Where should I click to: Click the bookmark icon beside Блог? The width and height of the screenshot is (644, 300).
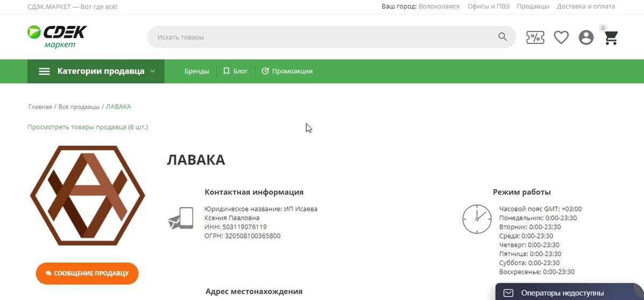coord(226,71)
